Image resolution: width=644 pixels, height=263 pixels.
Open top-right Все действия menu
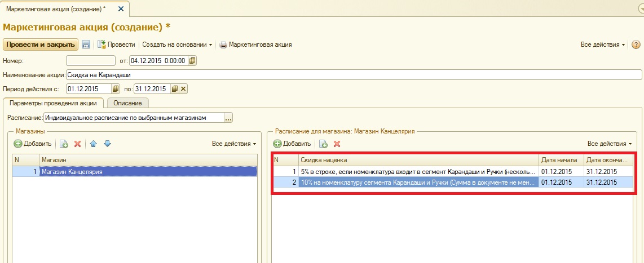pos(602,44)
